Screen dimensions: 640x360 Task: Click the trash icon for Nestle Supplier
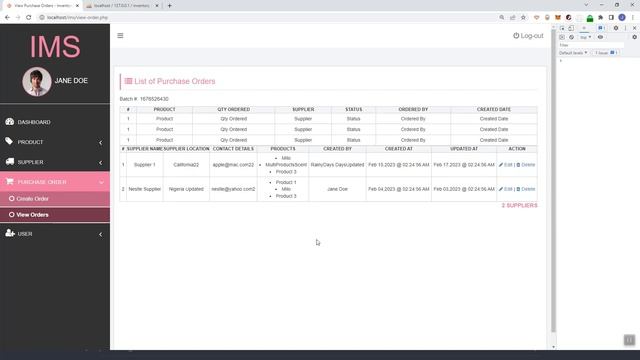pyautogui.click(x=518, y=189)
